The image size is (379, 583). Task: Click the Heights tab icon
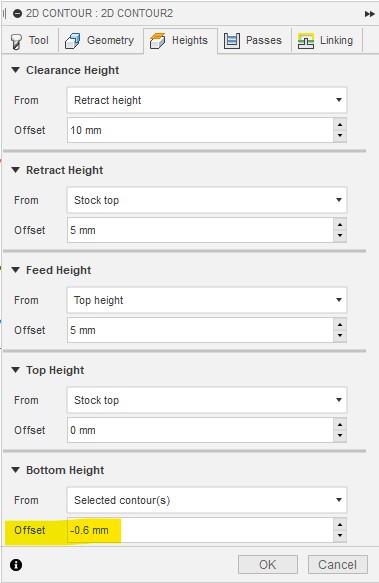(157, 41)
